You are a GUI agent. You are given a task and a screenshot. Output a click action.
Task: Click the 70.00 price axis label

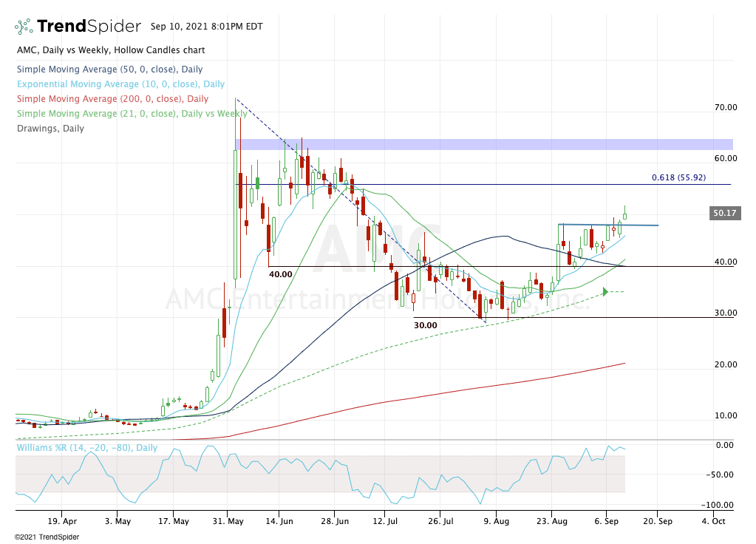click(x=726, y=108)
